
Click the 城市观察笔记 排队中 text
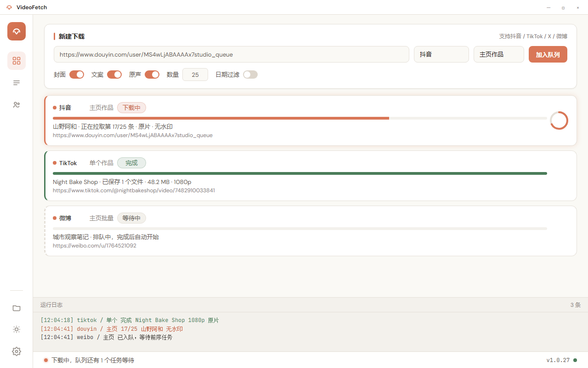(x=106, y=237)
